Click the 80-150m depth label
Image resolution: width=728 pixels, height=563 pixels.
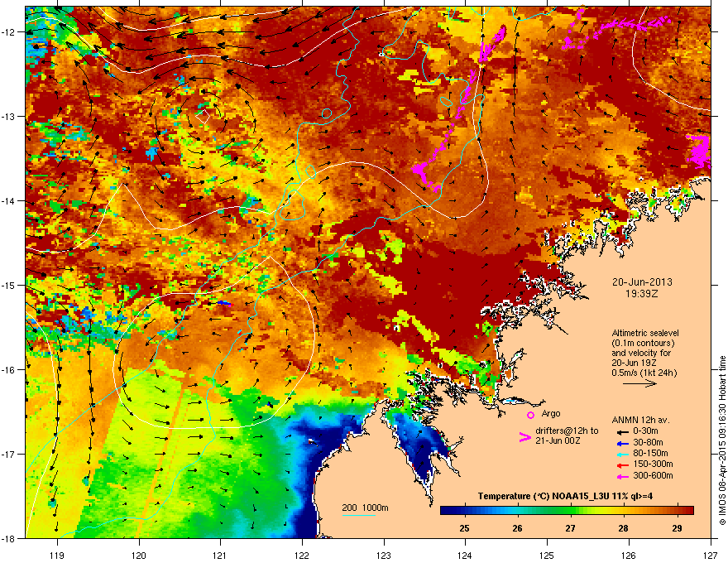[x=651, y=454]
